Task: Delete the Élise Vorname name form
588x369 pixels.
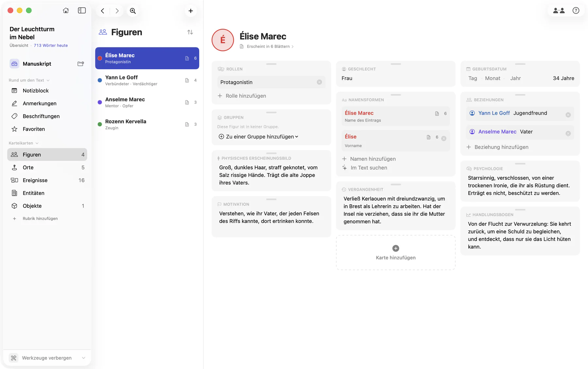Action: click(x=444, y=139)
